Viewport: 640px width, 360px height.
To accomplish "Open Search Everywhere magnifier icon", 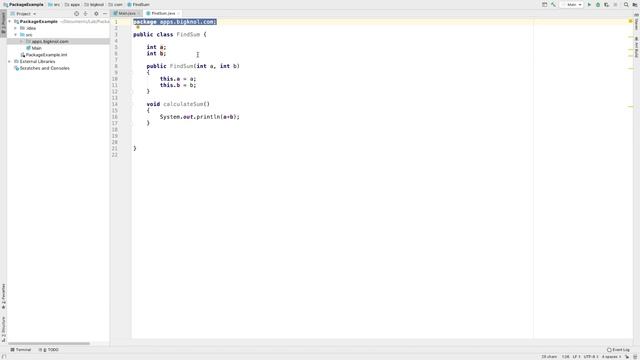I will point(626,4).
